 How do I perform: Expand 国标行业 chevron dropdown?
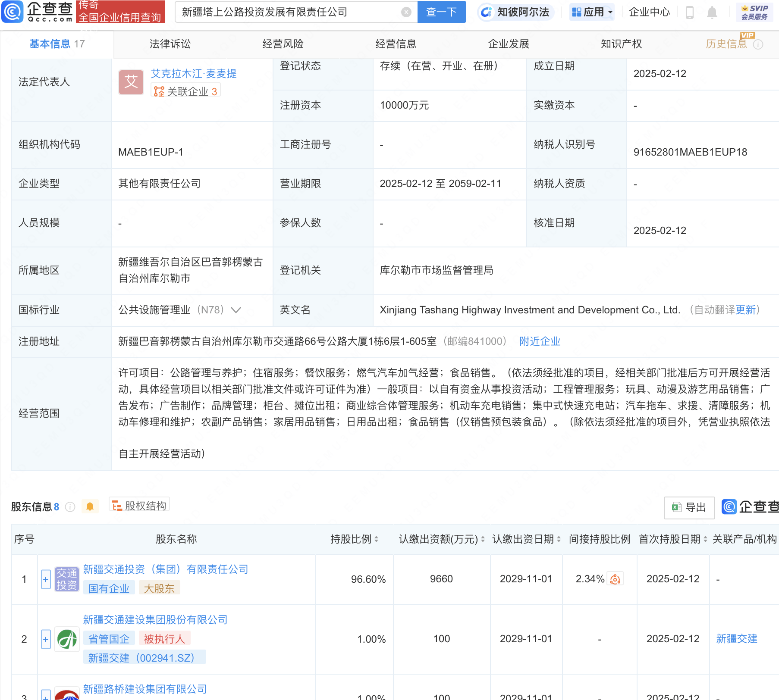click(236, 310)
